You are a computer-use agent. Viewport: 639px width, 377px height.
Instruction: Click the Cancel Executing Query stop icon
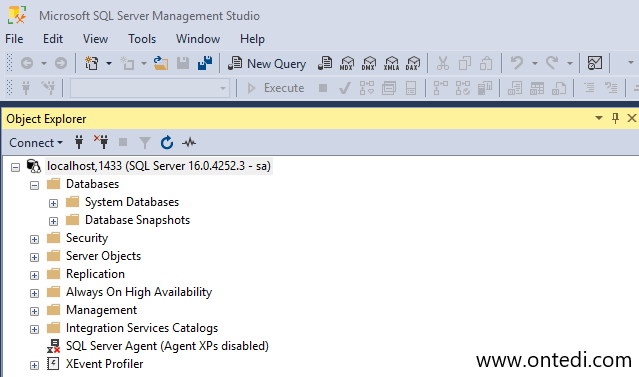tap(323, 88)
